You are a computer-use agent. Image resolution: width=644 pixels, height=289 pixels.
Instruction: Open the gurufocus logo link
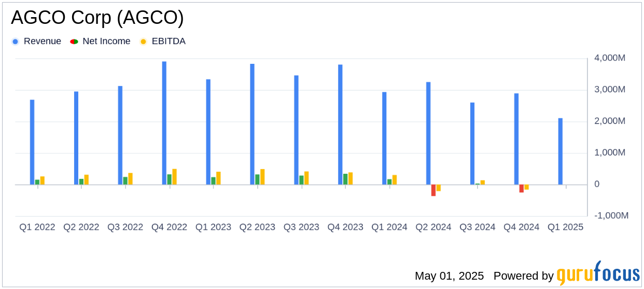(598, 273)
